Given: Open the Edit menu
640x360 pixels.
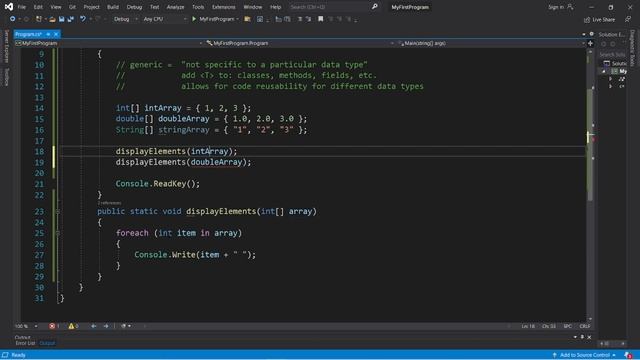Looking at the screenshot, I should tap(38, 7).
